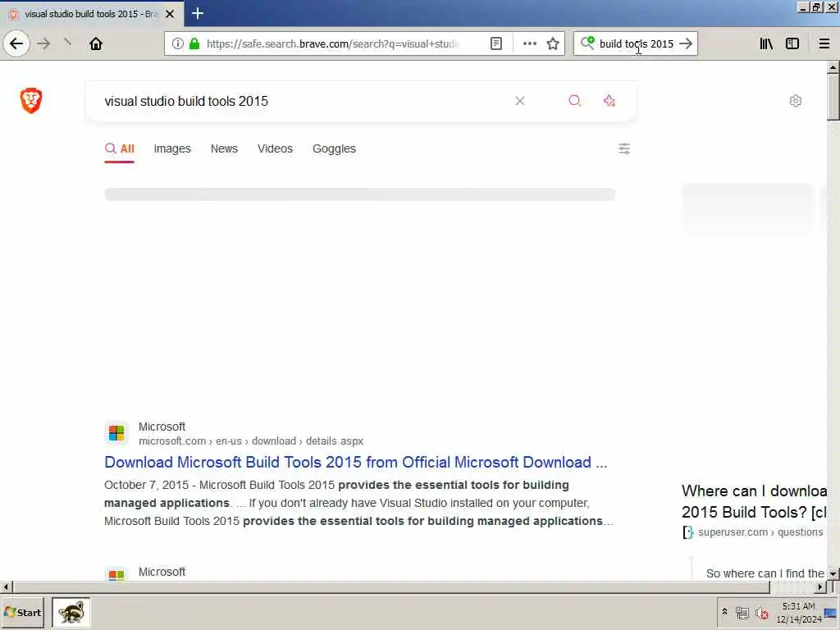Click the search engine magnifier icon in toolbar search box
Image resolution: width=840 pixels, height=630 pixels.
[x=587, y=43]
